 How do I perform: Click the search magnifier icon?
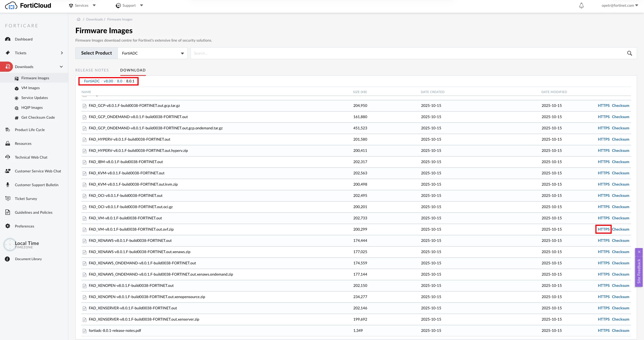(x=630, y=53)
